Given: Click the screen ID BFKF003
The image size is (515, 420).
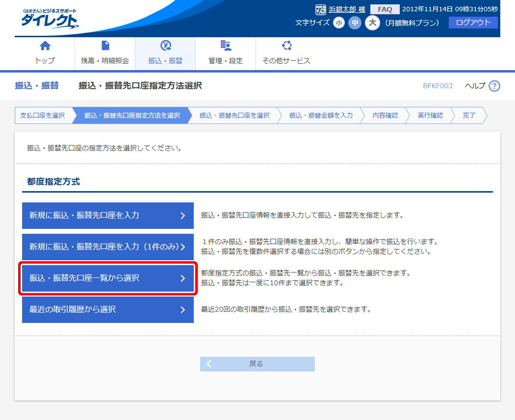Looking at the screenshot, I should (x=438, y=86).
